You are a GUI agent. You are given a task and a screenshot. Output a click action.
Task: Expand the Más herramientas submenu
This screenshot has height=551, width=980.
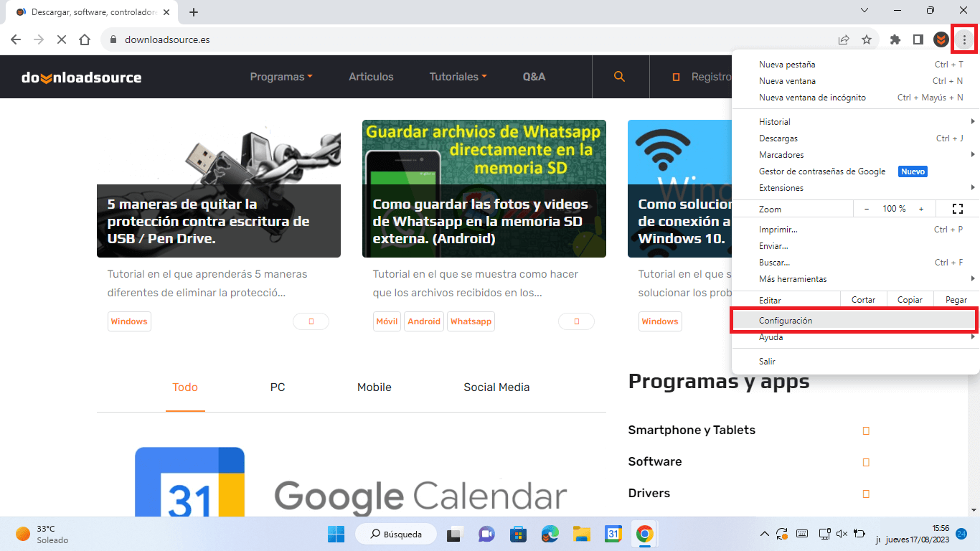tap(855, 279)
